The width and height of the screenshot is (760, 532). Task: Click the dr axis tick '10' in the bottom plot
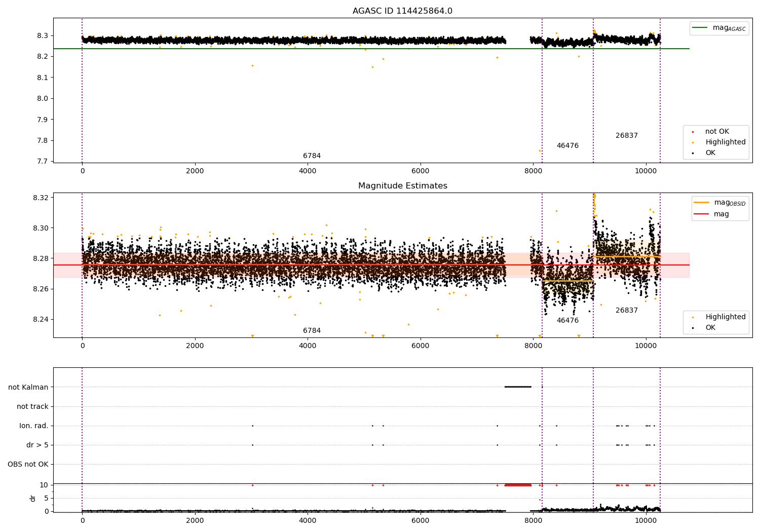pos(44,485)
